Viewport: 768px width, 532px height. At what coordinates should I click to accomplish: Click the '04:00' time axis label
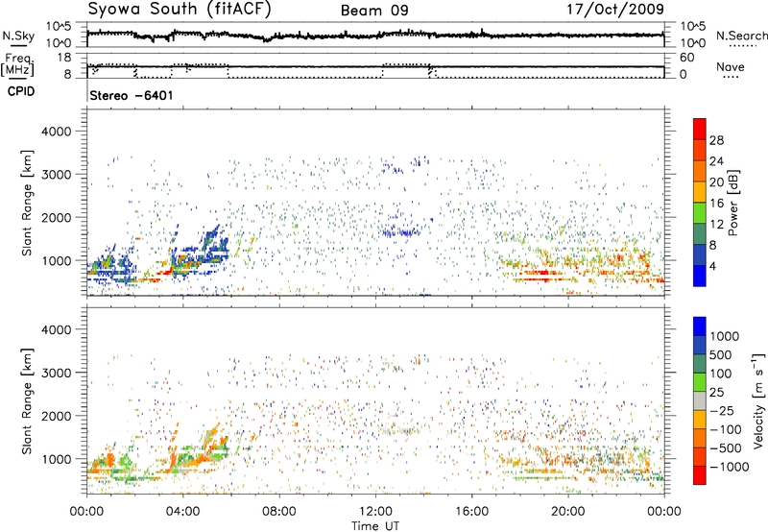[x=182, y=512]
